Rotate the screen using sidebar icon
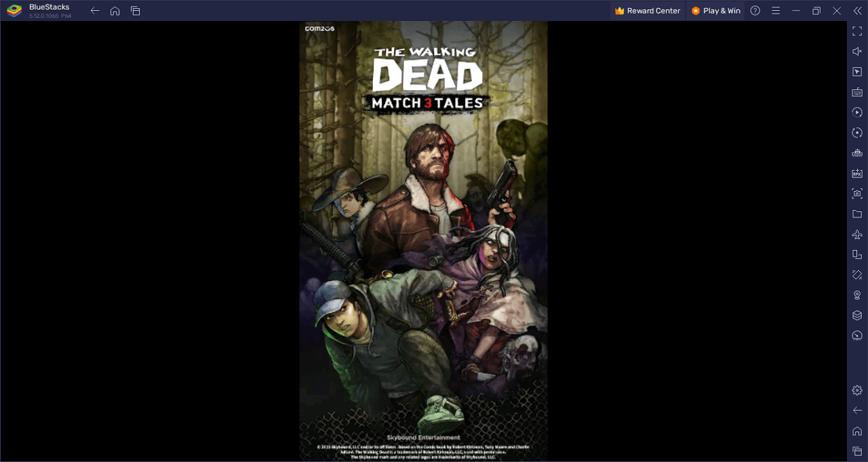Image resolution: width=868 pixels, height=462 pixels. pyautogui.click(x=857, y=275)
